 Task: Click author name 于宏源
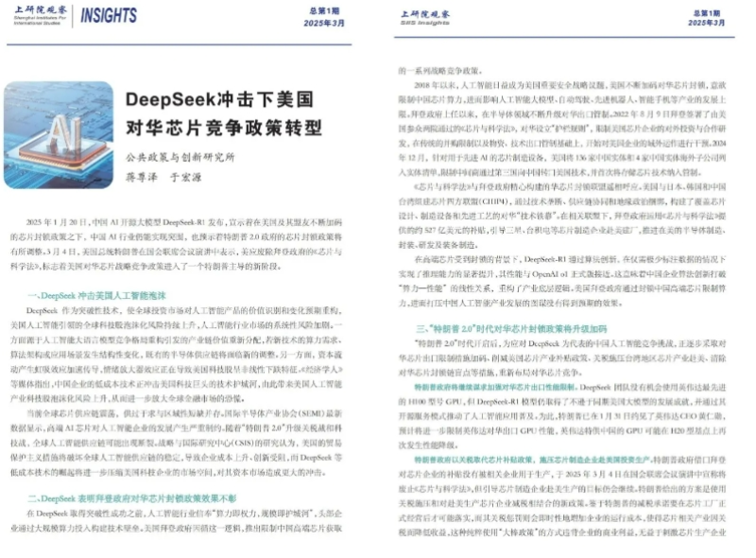click(x=185, y=177)
